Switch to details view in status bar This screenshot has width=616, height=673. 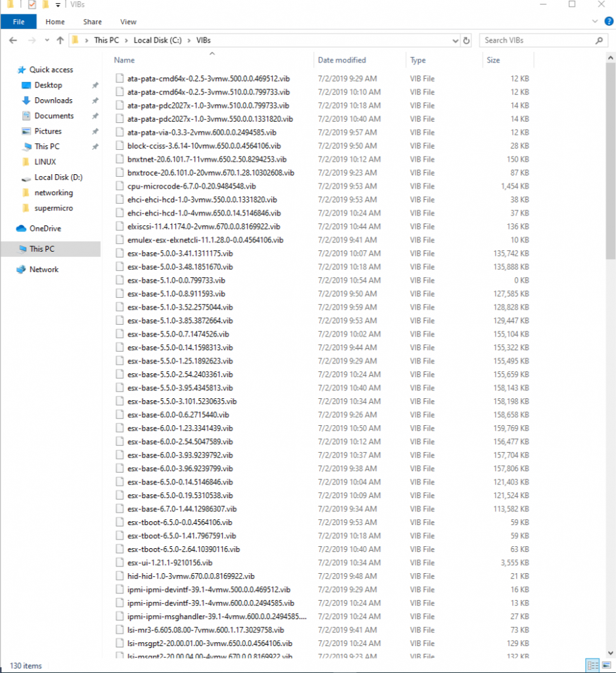(x=592, y=665)
